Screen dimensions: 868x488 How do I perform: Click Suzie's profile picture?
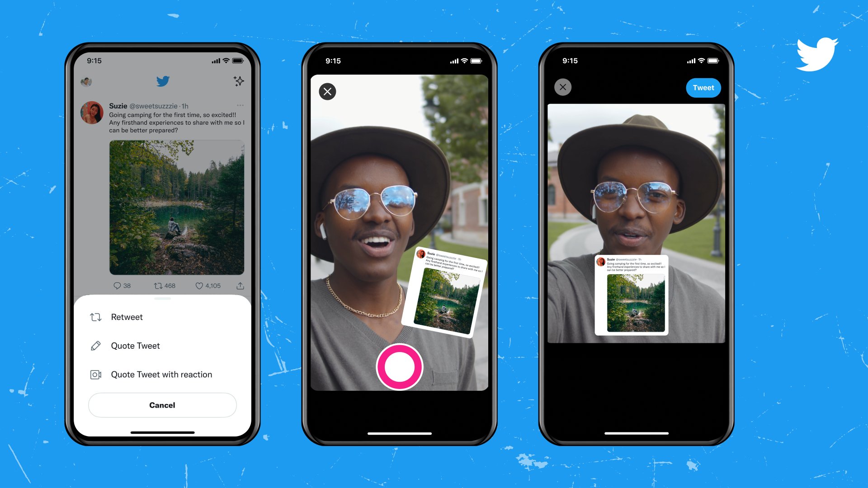[x=93, y=110]
